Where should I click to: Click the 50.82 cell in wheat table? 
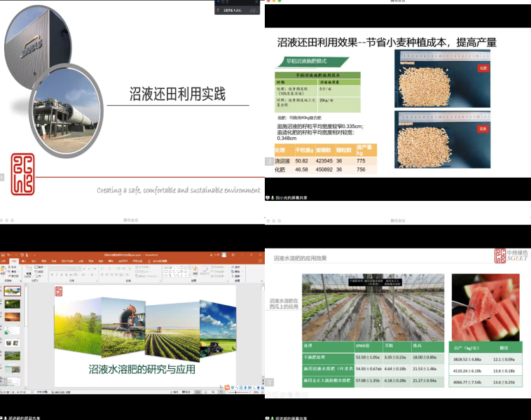click(301, 161)
